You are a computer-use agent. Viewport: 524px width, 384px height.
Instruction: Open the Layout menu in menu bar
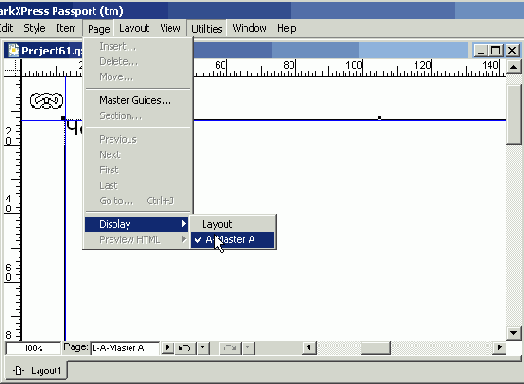coord(134,28)
